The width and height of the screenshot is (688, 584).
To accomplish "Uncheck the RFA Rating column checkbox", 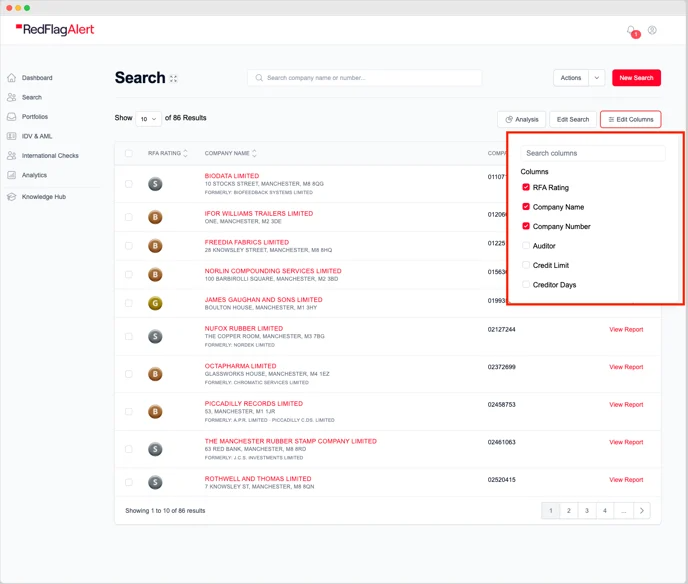I will point(526,187).
